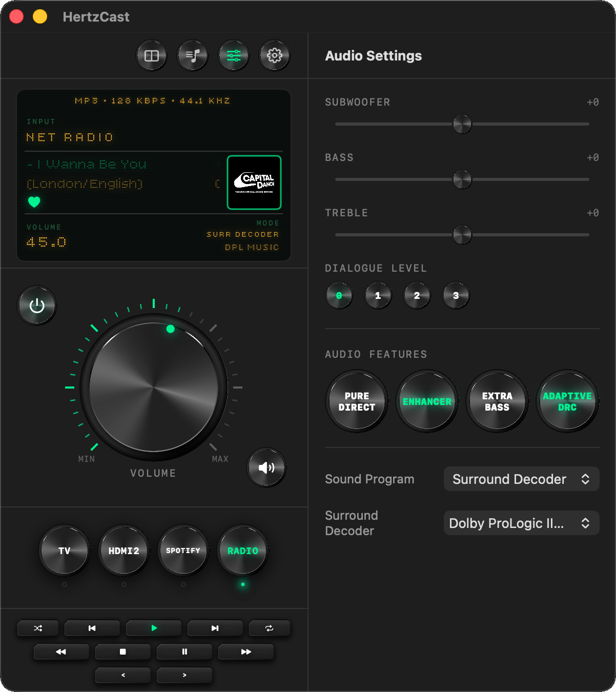The image size is (616, 692).
Task: Click the MAX label on volume dial
Action: pyautogui.click(x=220, y=459)
